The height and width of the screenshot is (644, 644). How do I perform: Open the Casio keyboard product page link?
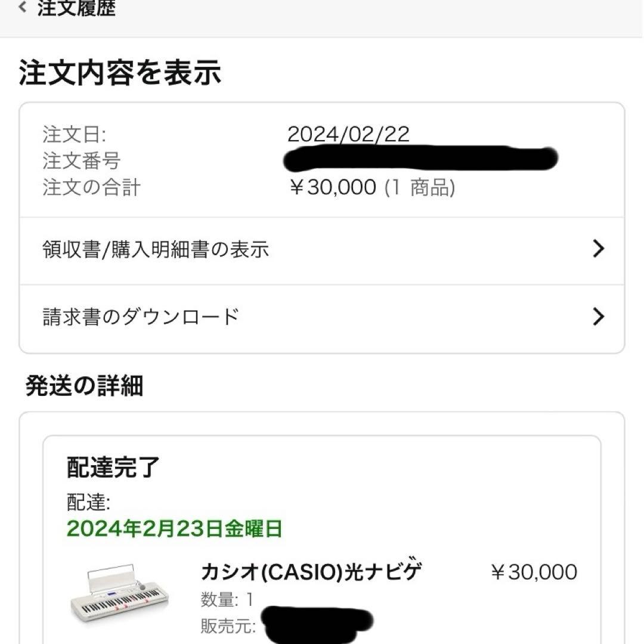310,571
